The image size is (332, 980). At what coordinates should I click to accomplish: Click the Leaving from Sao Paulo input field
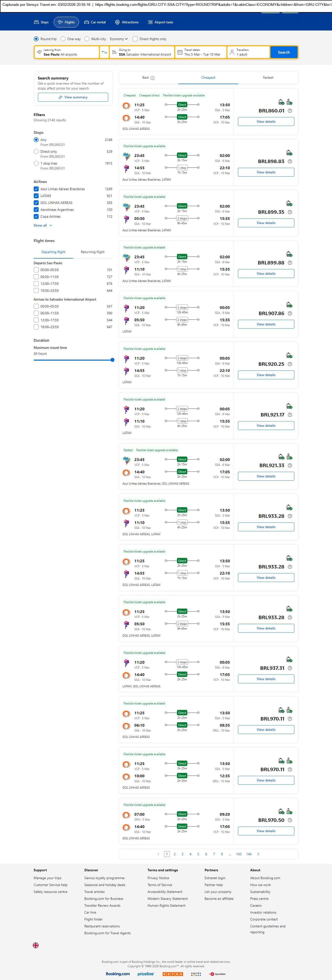67,52
